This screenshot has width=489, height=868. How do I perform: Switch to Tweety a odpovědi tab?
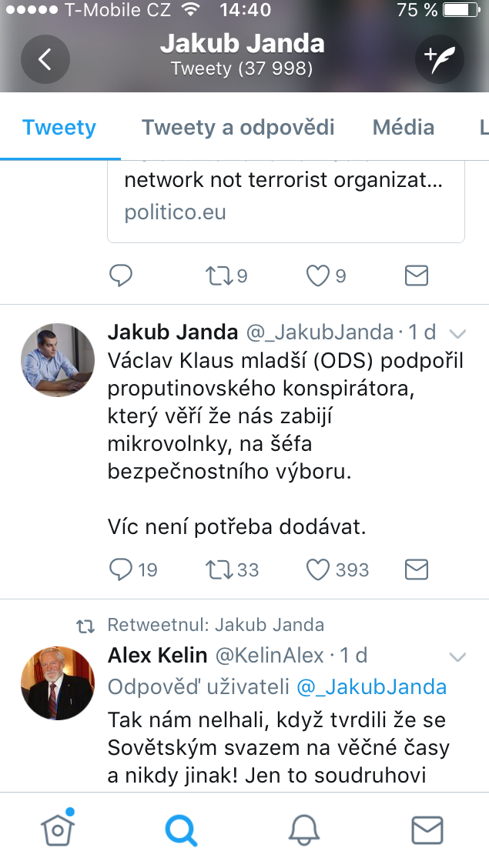pyautogui.click(x=238, y=127)
